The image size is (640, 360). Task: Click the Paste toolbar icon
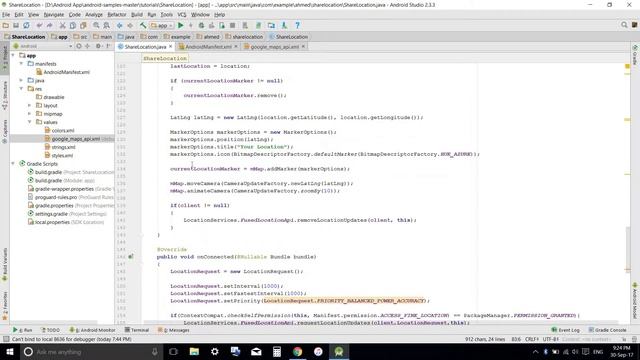click(x=83, y=25)
